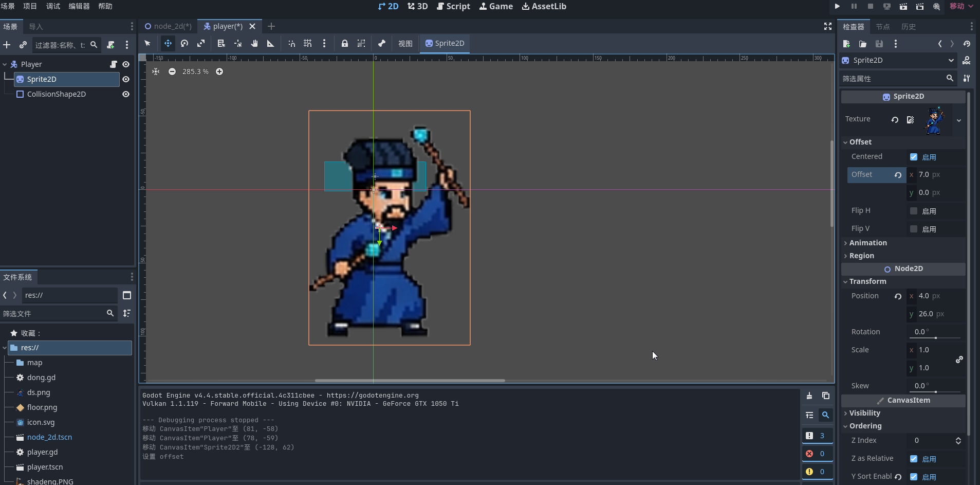Open documentation for the Sprite2D object
The width and height of the screenshot is (980, 485).
point(967,60)
